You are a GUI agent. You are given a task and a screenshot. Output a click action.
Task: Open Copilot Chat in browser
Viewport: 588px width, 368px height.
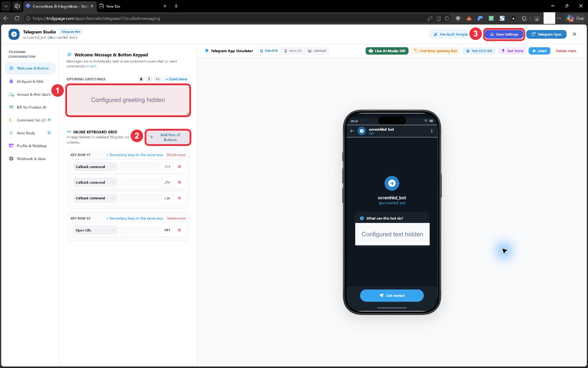click(x=575, y=18)
